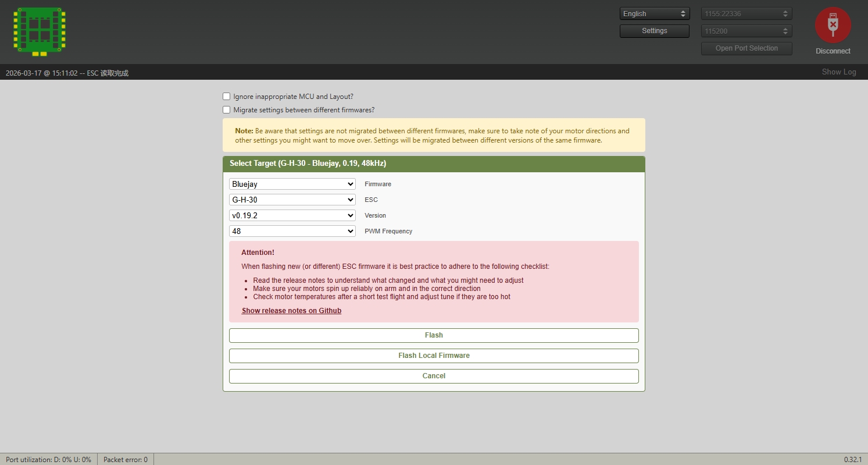The width and height of the screenshot is (868, 465).
Task: Open the PWM Frequency dropdown showing 48
Action: click(292, 231)
